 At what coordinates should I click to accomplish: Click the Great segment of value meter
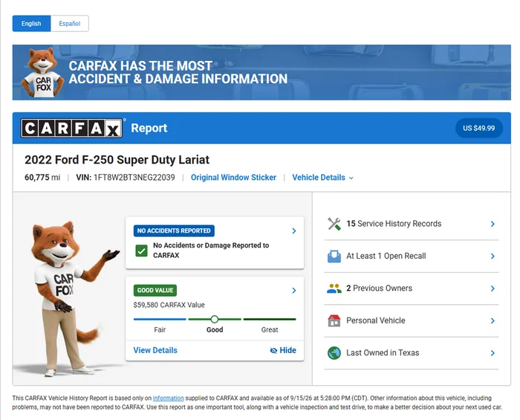click(x=270, y=319)
